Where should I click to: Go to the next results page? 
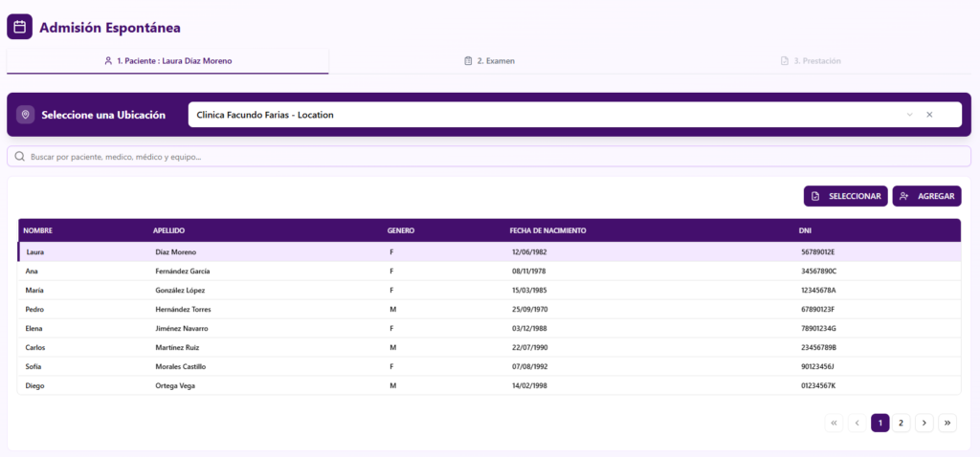[x=924, y=423]
